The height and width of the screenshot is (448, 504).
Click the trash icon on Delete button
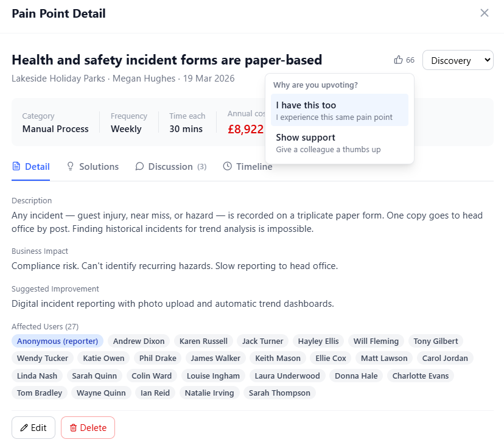74,428
